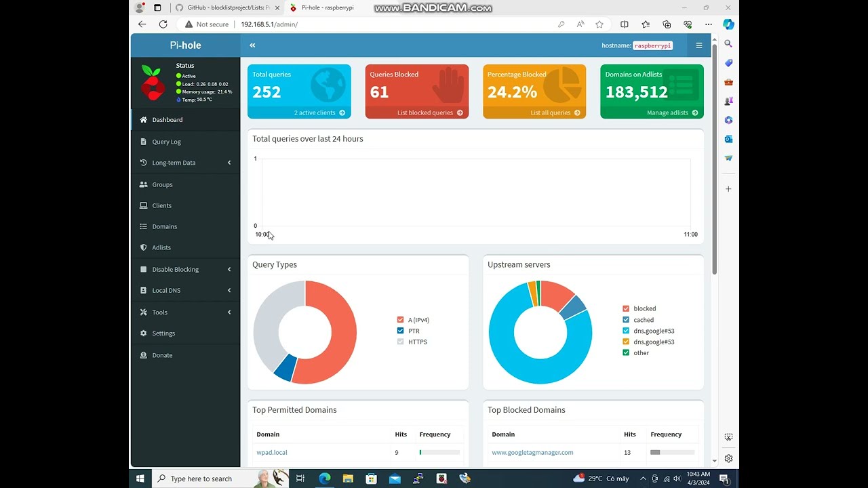Click the Not secure warning indicator
Image resolution: width=868 pixels, height=488 pixels.
pyautogui.click(x=207, y=24)
